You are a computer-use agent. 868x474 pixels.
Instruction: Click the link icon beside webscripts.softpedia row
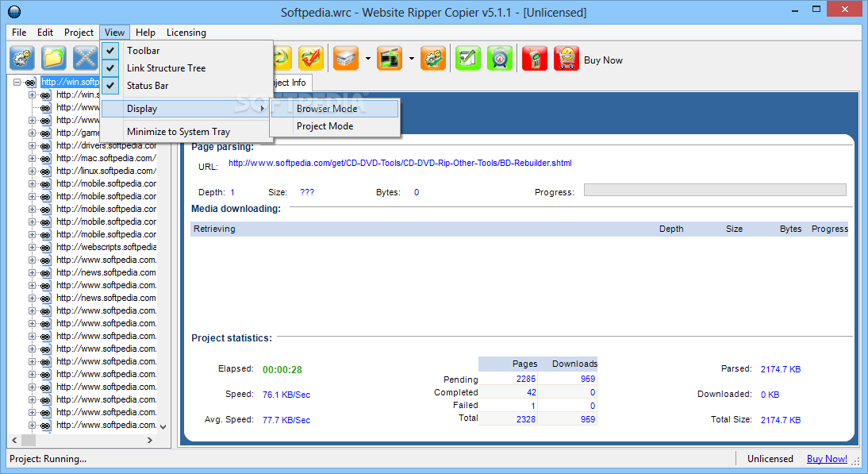coord(45,248)
